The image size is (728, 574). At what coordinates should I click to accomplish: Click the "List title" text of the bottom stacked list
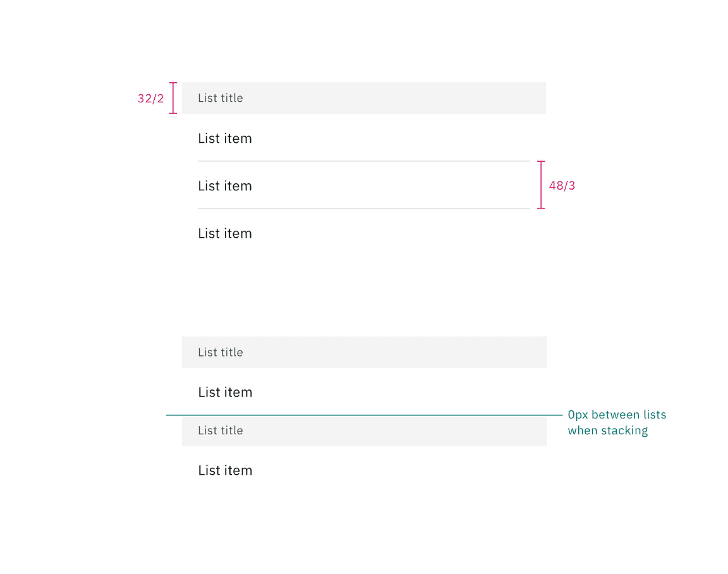(x=221, y=430)
